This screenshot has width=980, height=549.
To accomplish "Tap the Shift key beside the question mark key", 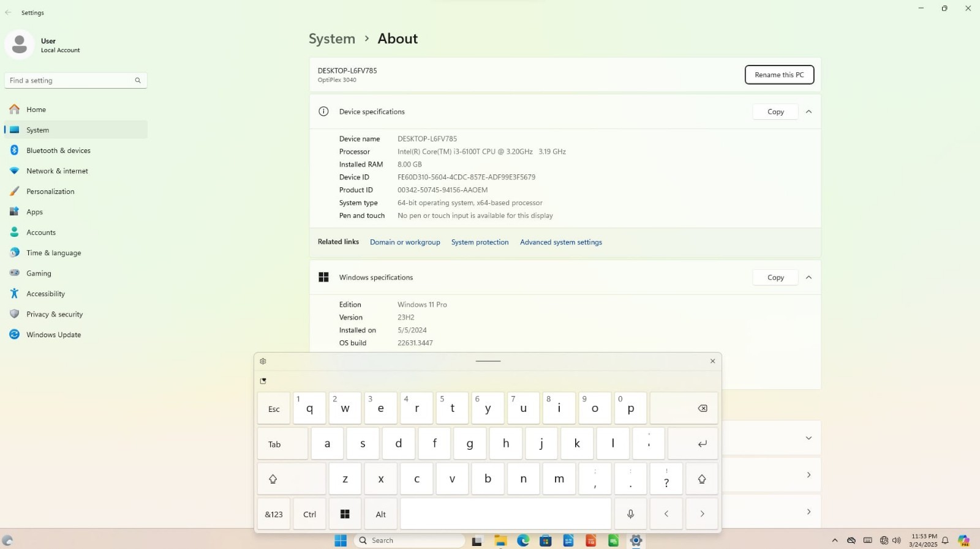I will click(x=702, y=479).
